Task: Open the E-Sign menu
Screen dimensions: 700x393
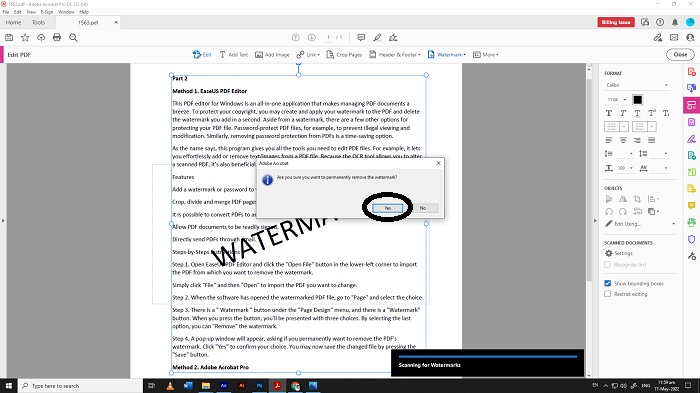Action: tap(46, 12)
